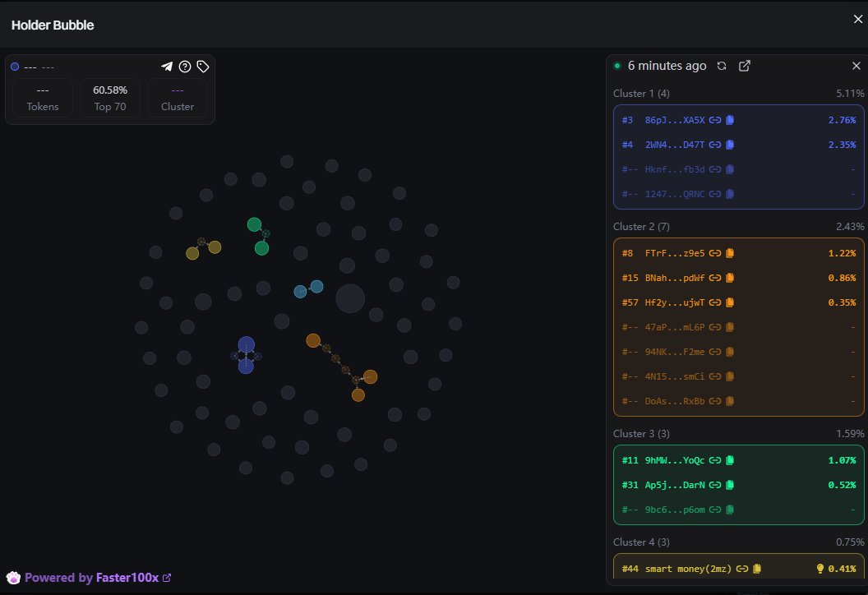Copy the smart money(2mz) address

757,569
